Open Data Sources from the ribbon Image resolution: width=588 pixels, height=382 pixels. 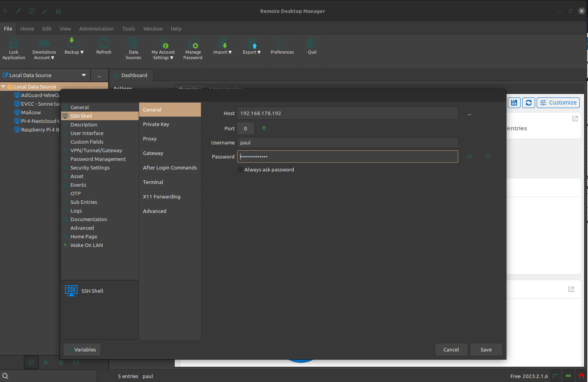[133, 43]
